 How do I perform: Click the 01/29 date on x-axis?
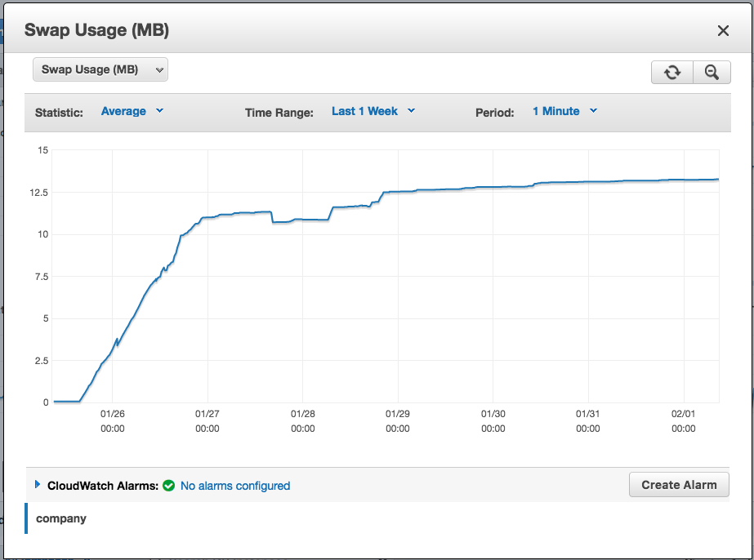(398, 415)
